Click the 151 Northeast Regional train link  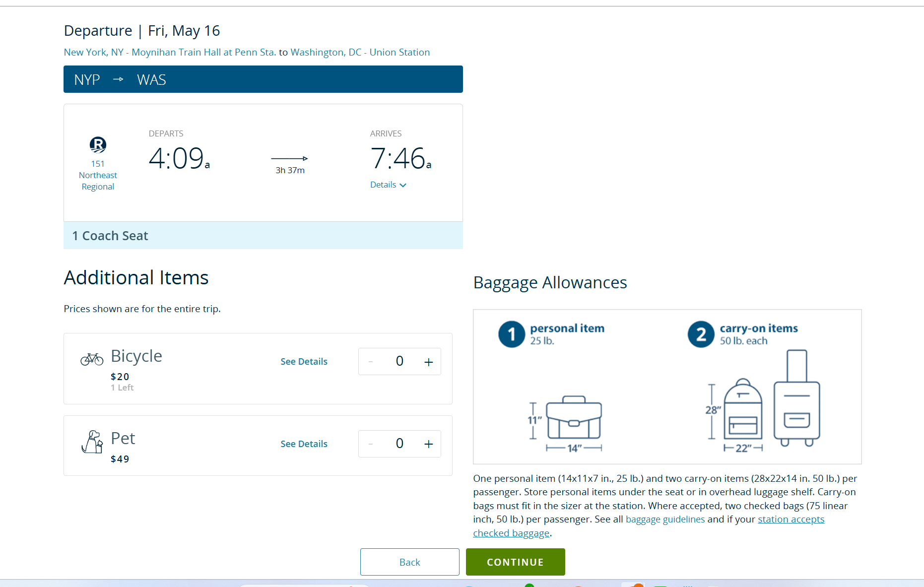tap(98, 175)
